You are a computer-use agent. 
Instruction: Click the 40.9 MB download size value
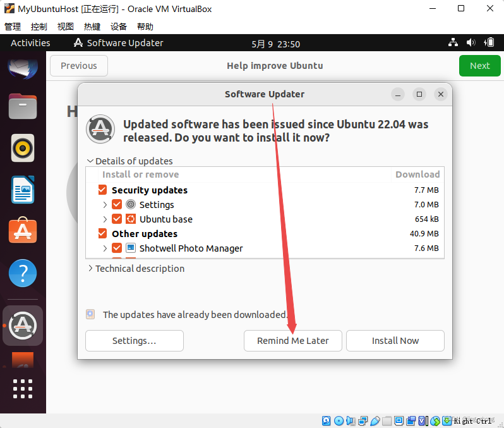point(424,234)
